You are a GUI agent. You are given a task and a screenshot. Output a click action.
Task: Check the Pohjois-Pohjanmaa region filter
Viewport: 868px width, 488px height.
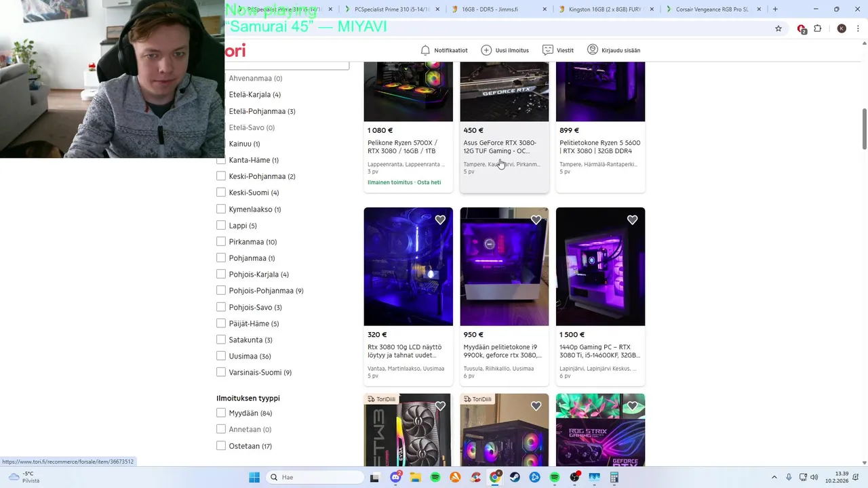click(221, 290)
